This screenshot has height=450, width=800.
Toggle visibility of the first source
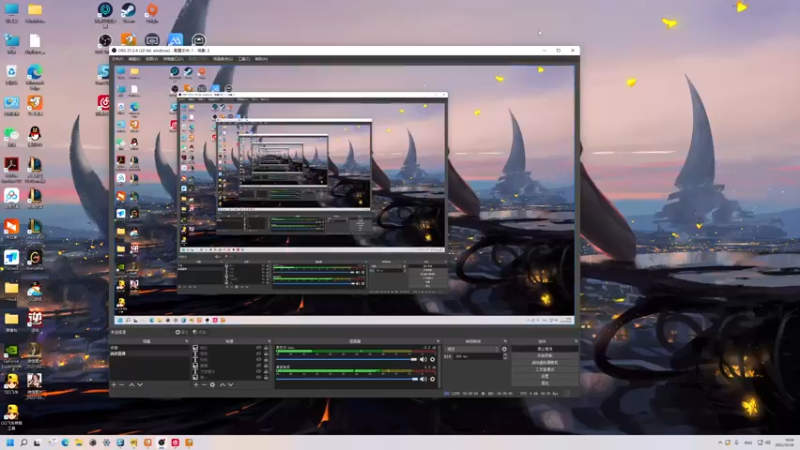(258, 348)
